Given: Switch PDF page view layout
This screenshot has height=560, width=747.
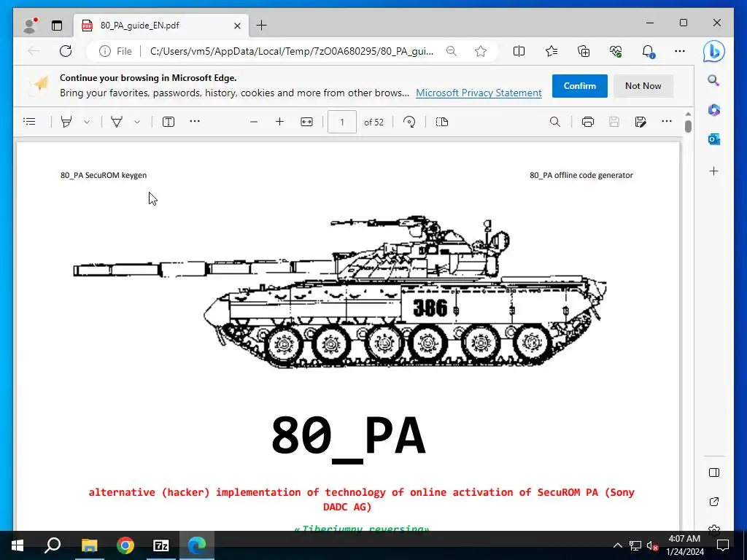Looking at the screenshot, I should coord(442,122).
